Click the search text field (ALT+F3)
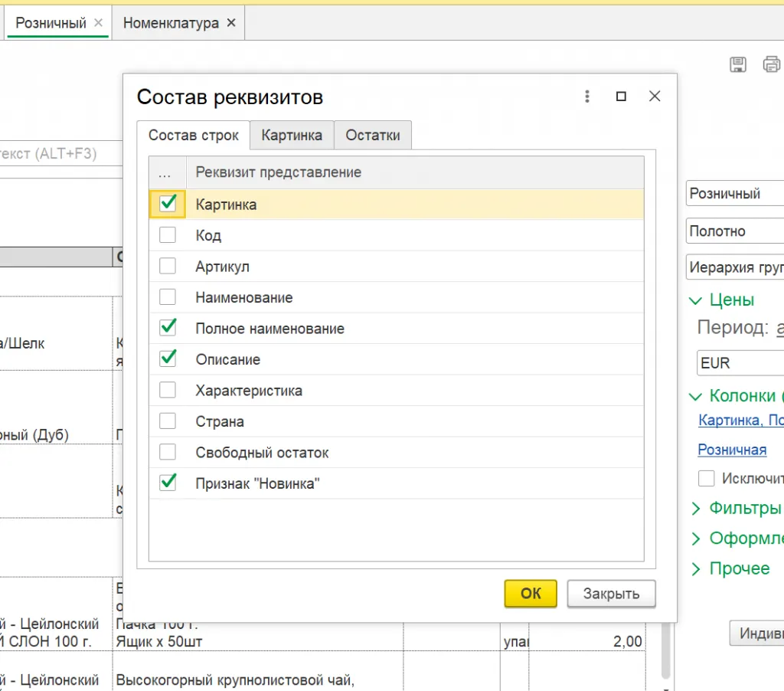The width and height of the screenshot is (784, 691). pyautogui.click(x=61, y=153)
